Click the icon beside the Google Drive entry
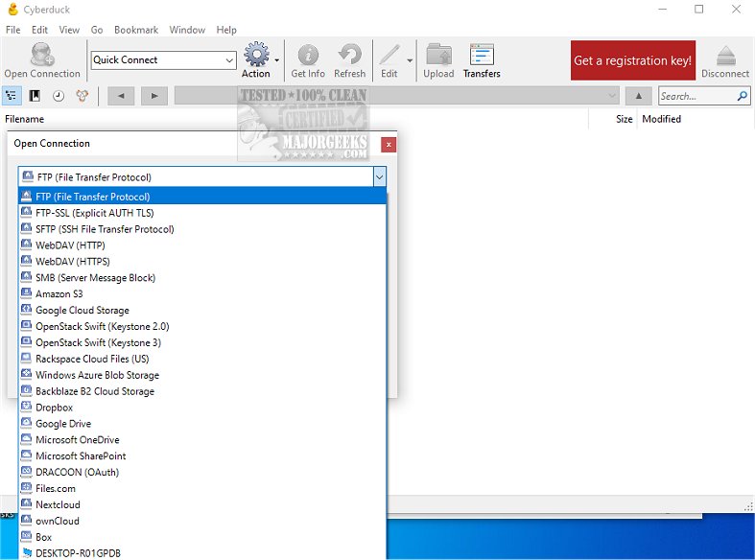Screen dimensions: 755x560 tap(27, 423)
